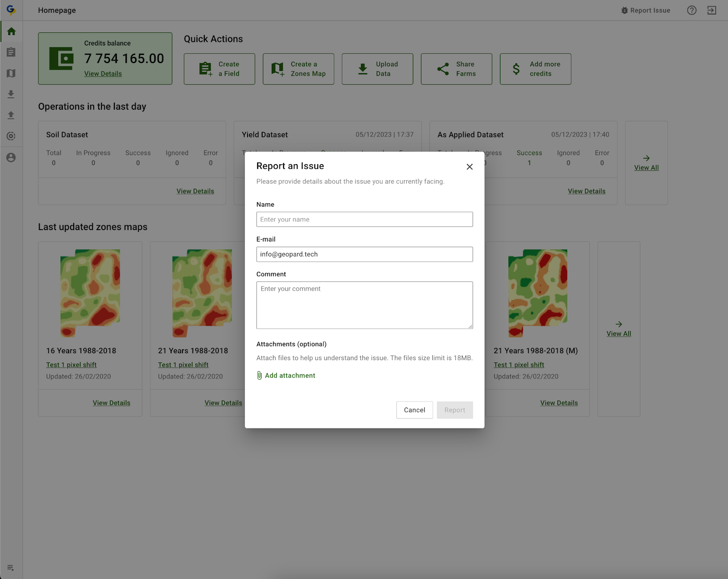The image size is (728, 579).
Task: Click the E-mail input field
Action: tap(364, 254)
